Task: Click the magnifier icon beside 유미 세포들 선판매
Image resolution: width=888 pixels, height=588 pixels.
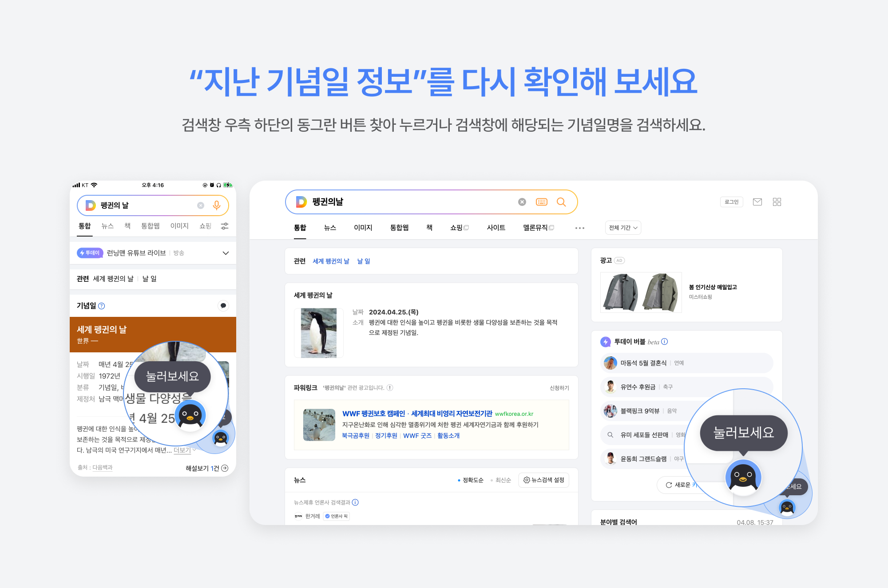Action: click(x=610, y=435)
